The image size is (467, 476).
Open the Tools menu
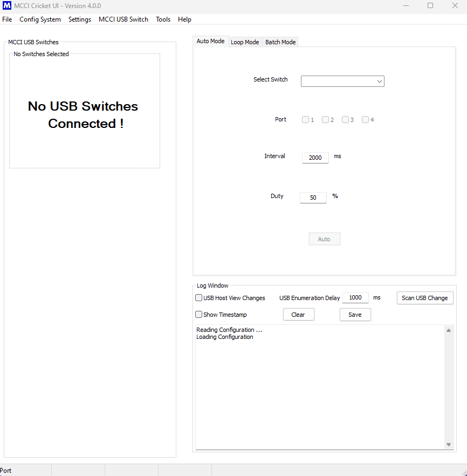[163, 19]
